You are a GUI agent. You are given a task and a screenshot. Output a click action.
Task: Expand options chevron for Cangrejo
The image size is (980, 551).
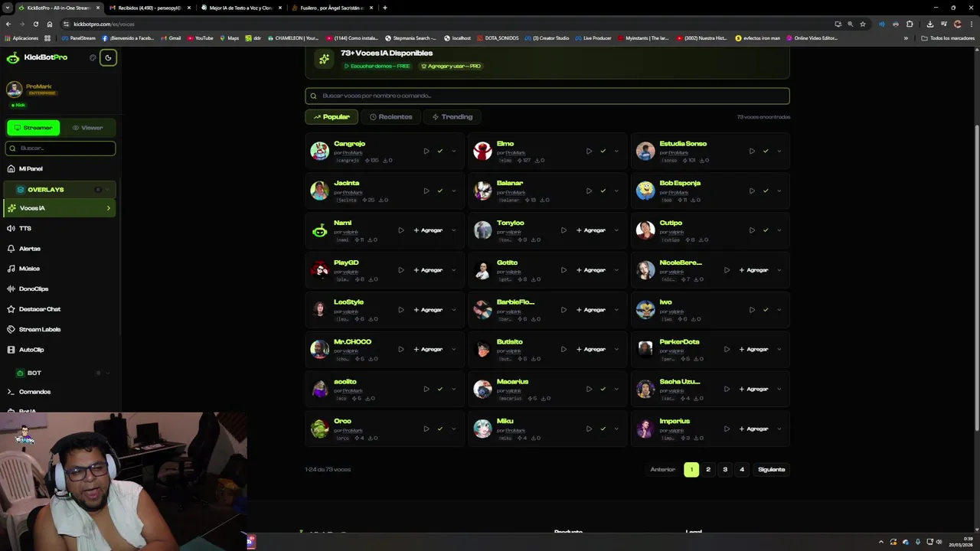[x=453, y=151]
